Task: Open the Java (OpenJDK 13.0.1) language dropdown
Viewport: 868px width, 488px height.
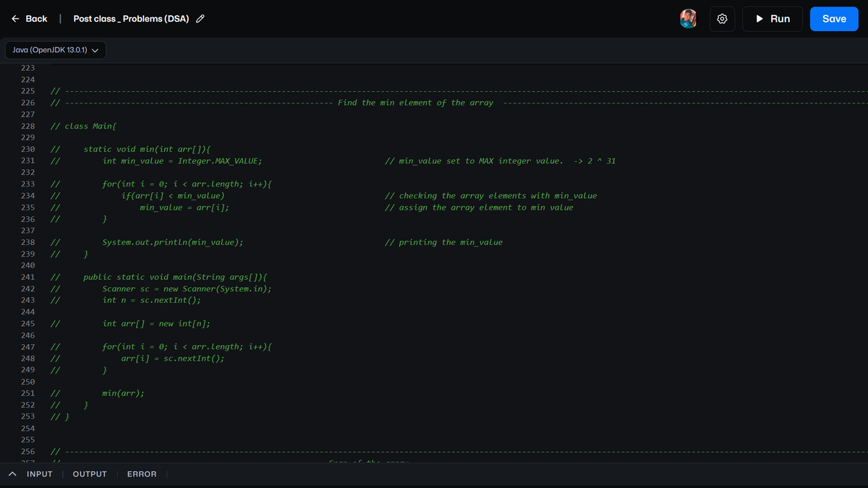Action: pos(56,50)
